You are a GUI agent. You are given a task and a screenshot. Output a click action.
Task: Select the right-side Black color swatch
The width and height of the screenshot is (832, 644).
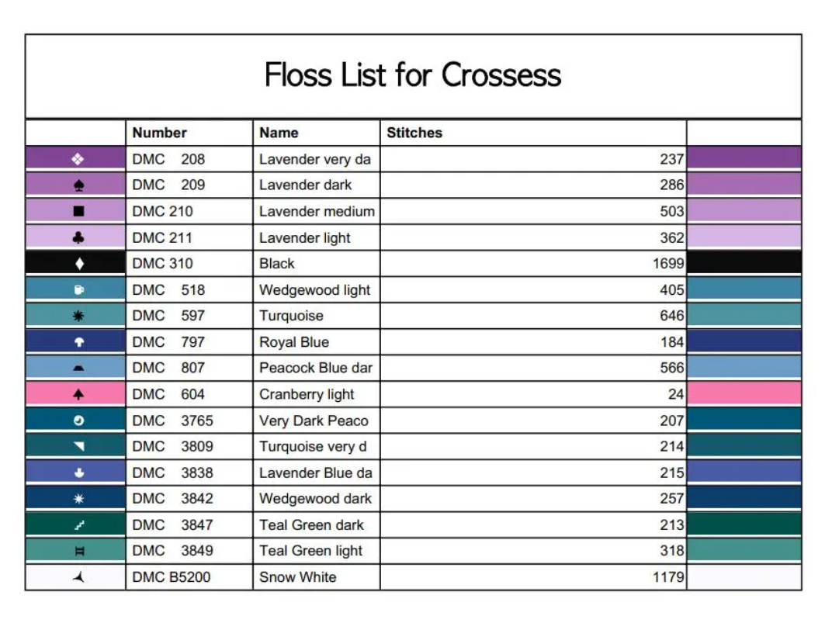pos(744,264)
